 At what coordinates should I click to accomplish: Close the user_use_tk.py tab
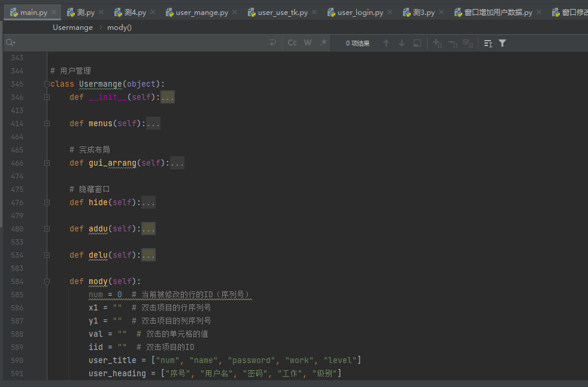pyautogui.click(x=314, y=13)
